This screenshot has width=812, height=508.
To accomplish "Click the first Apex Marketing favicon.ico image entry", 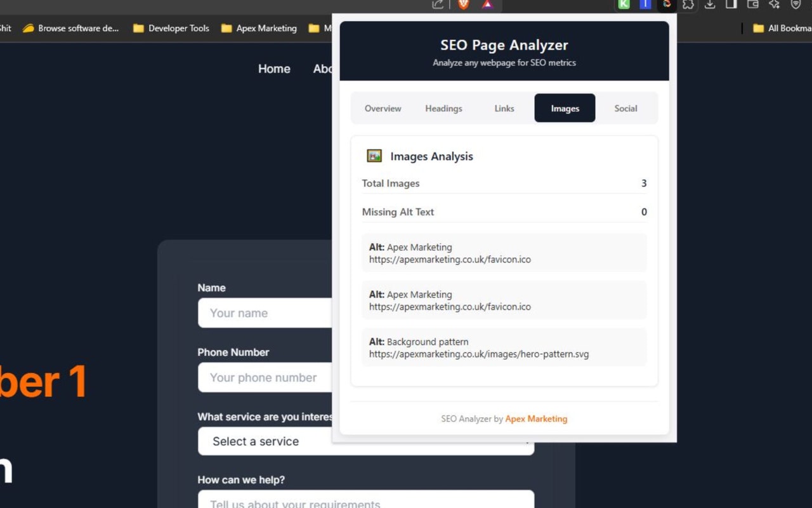I will click(504, 253).
